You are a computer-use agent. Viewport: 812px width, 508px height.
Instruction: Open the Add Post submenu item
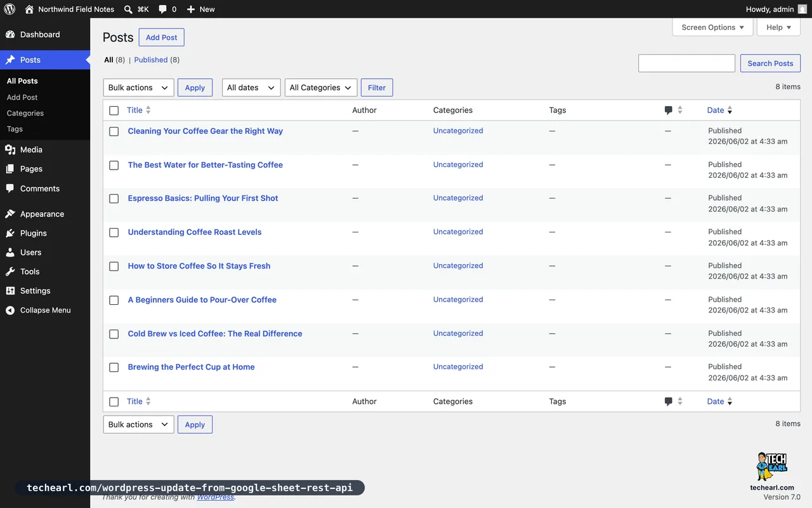(x=22, y=97)
